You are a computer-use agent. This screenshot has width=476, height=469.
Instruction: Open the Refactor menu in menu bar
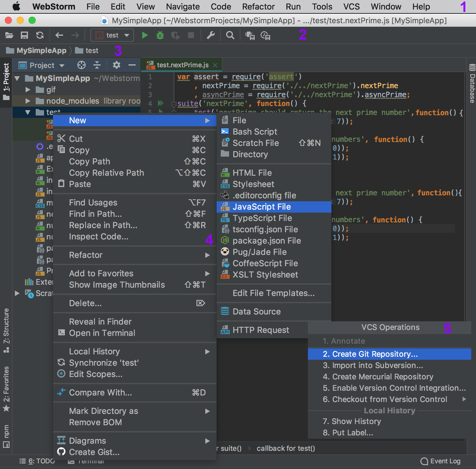click(258, 7)
